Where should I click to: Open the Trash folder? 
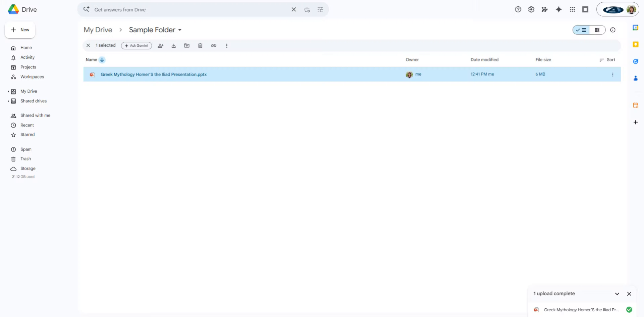click(x=25, y=159)
